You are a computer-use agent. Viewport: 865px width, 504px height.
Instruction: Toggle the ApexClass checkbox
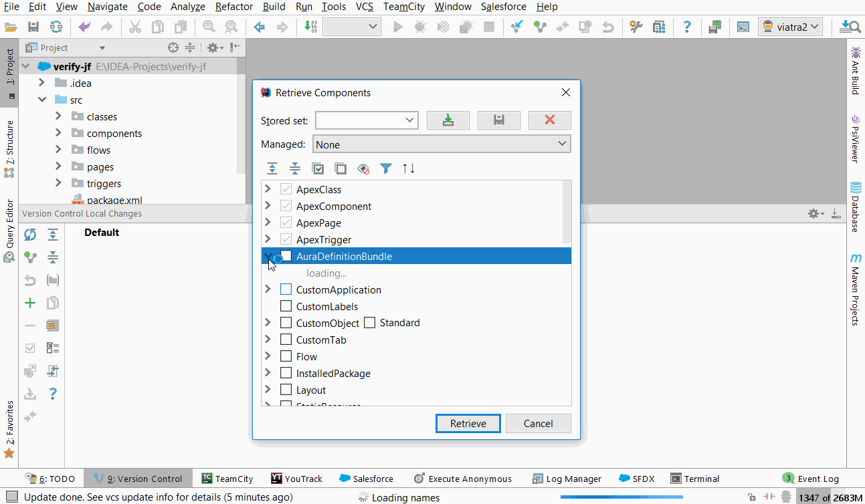(286, 189)
